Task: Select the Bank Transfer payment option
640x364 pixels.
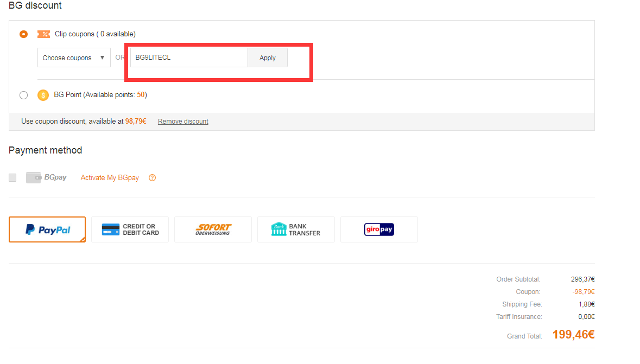Action: [x=296, y=229]
